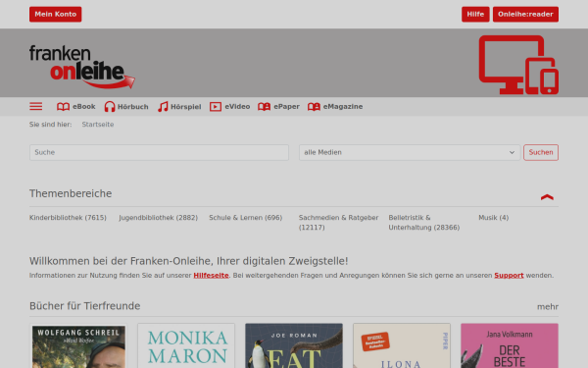
Task: Click the eMagazine icon
Action: tap(314, 107)
